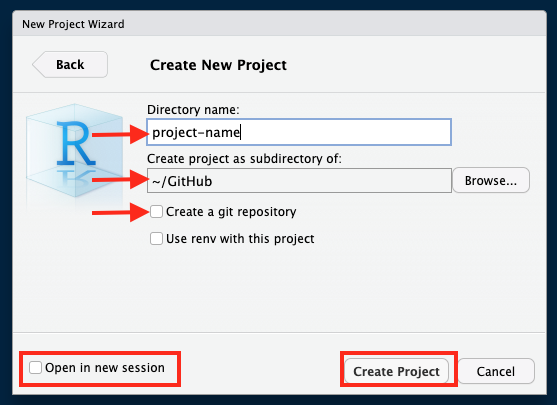This screenshot has width=557, height=405.
Task: Tick the Use renv with this project checkbox
Action: [x=156, y=239]
